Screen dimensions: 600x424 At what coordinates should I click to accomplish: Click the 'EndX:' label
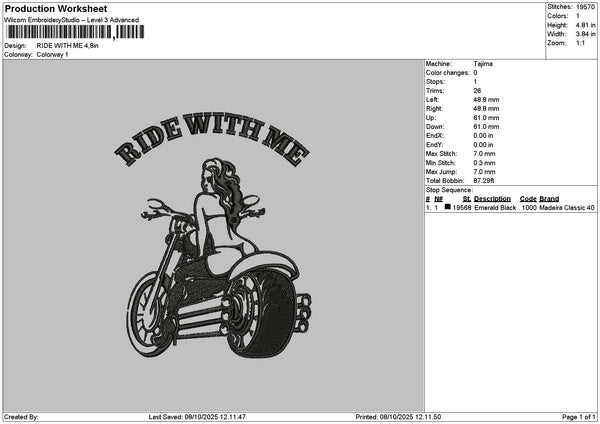[434, 135]
